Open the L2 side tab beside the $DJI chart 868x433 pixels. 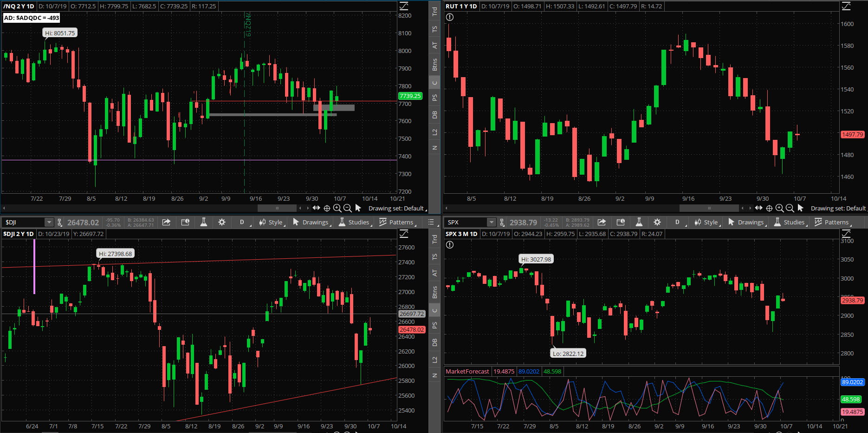click(434, 360)
